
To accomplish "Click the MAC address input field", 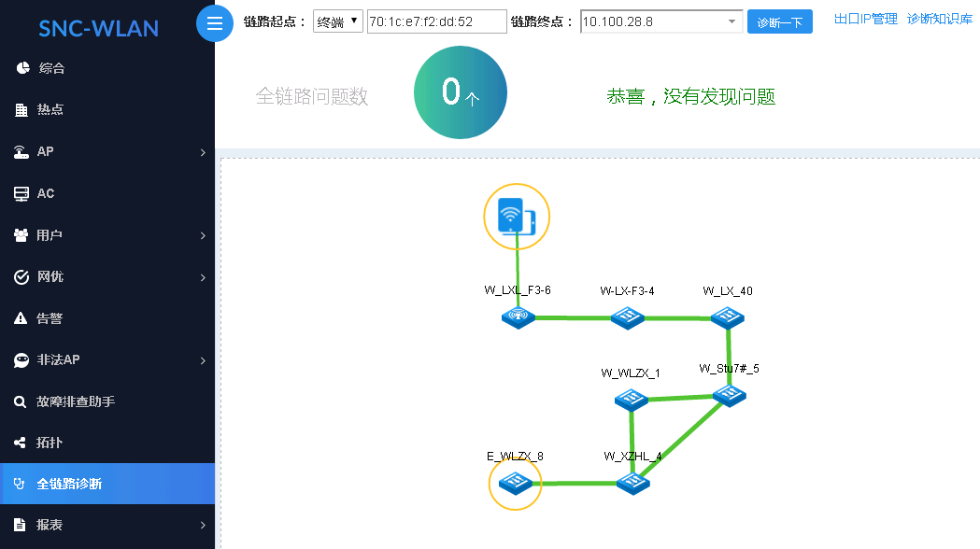I will 436,21.
